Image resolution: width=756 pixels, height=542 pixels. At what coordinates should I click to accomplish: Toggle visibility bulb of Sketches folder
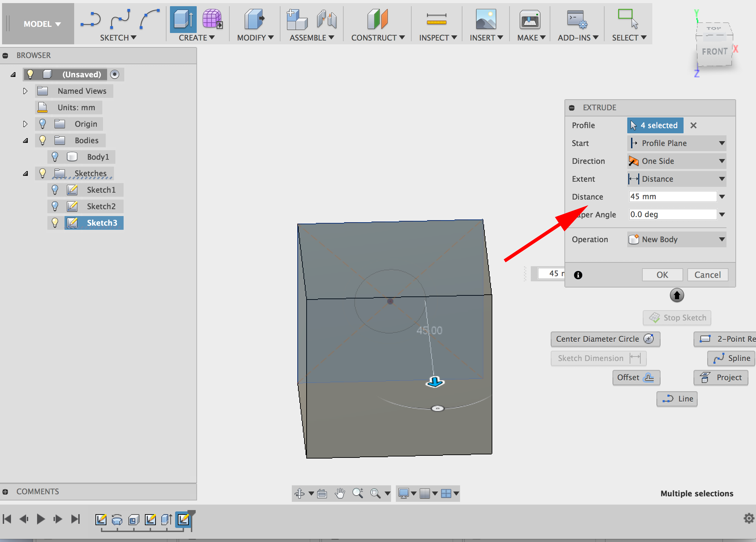pyautogui.click(x=43, y=173)
